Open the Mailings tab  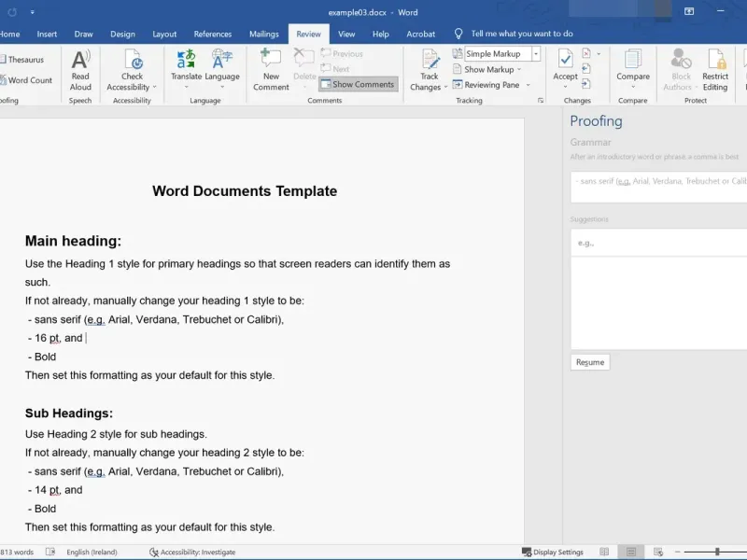point(264,34)
